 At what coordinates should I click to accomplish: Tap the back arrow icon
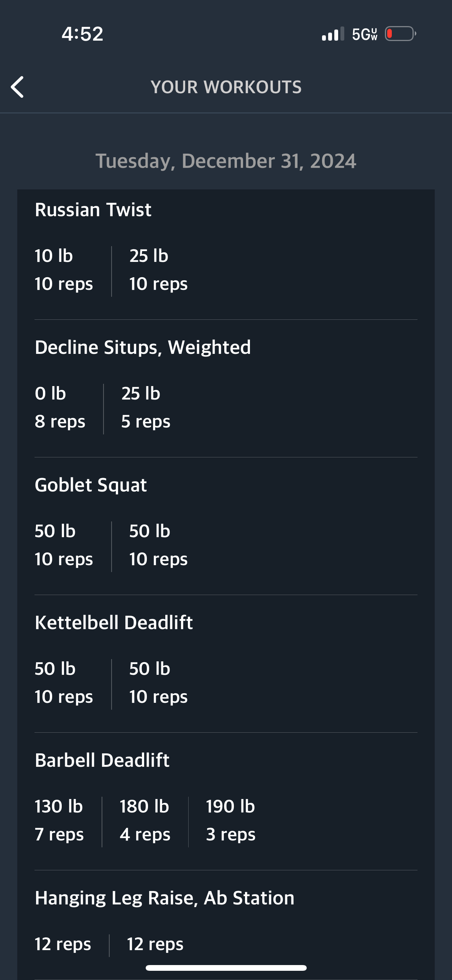[x=18, y=87]
